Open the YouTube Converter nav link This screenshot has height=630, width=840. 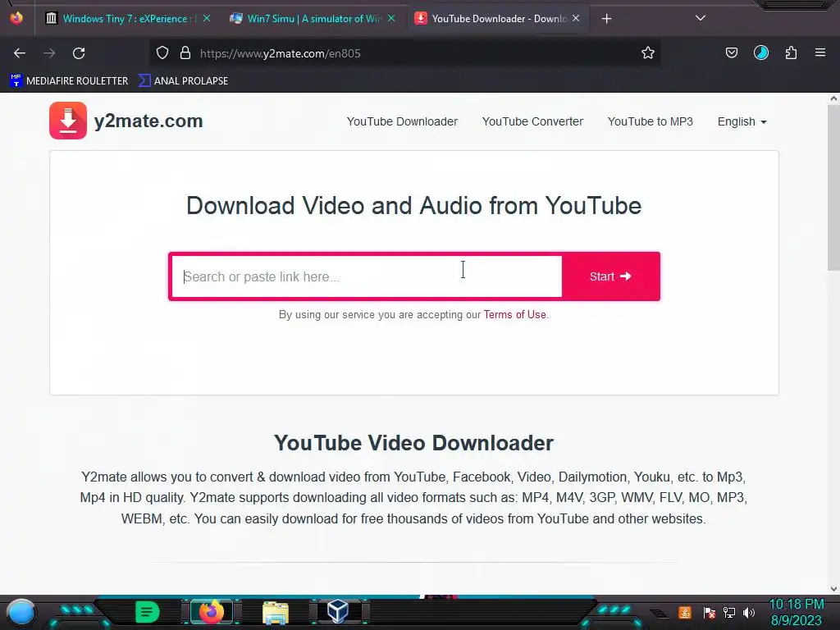[532, 121]
